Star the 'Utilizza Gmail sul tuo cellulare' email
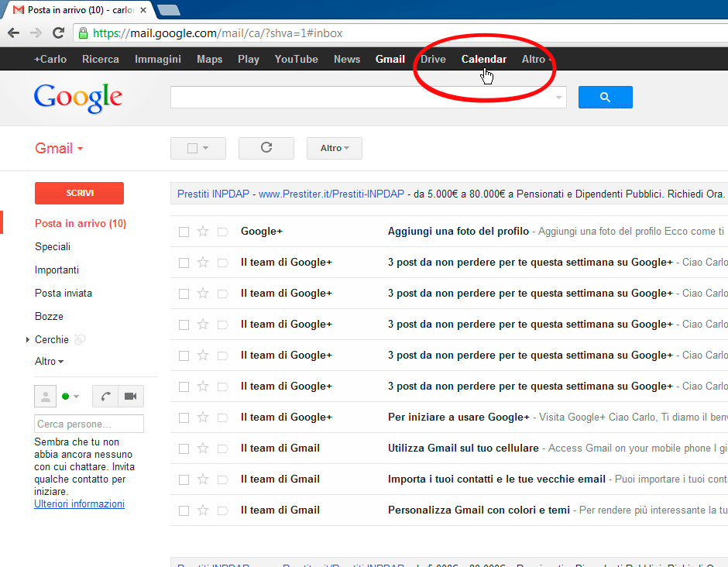Image resolution: width=728 pixels, height=567 pixels. pyautogui.click(x=203, y=448)
